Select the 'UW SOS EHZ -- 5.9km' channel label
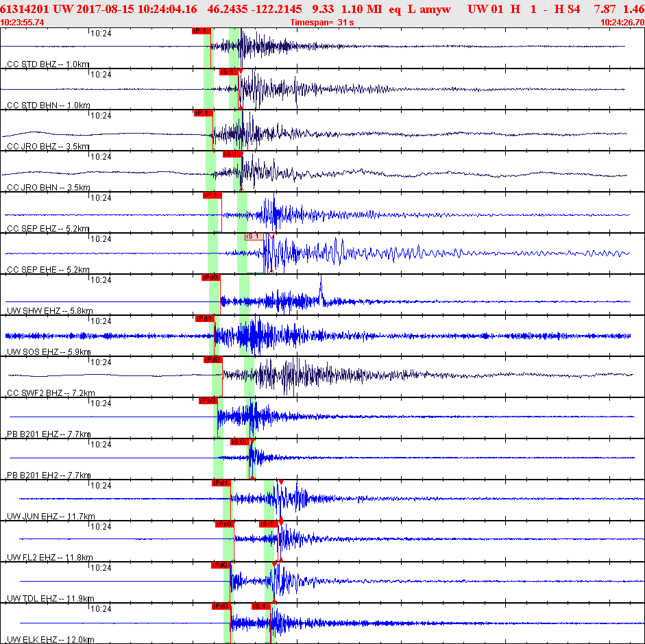Screen dimensions: 645x644 coord(49,352)
